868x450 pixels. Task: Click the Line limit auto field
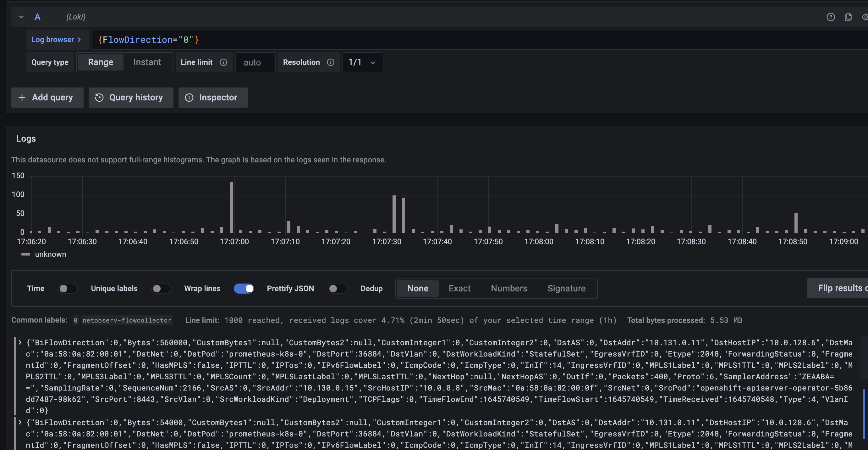[x=255, y=62]
